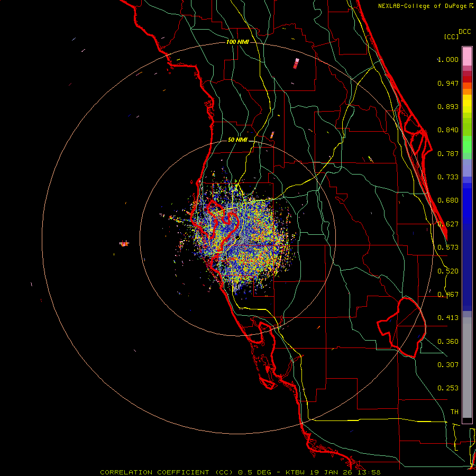Image resolution: width=476 pixels, height=476 pixels.
Task: Select the red 0.947 color bar segment
Action: (467, 79)
